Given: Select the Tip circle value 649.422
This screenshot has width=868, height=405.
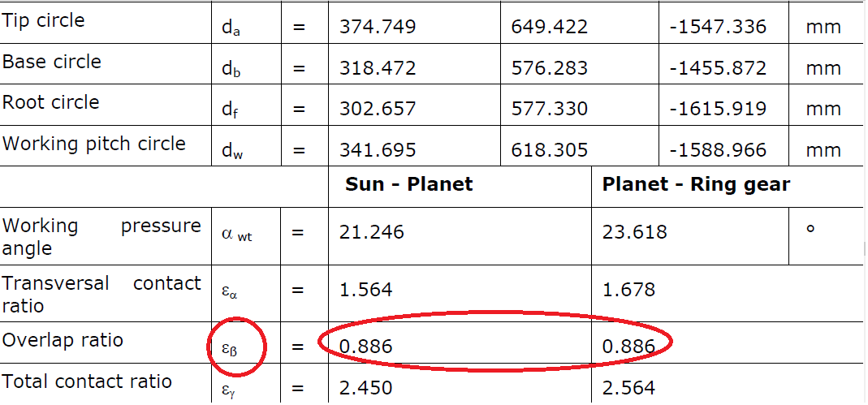Looking at the screenshot, I should tap(549, 27).
